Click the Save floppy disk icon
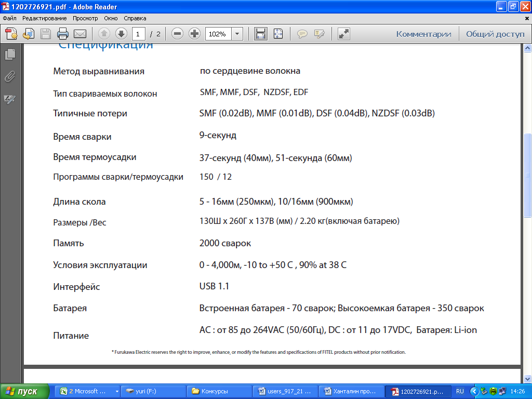 46,34
